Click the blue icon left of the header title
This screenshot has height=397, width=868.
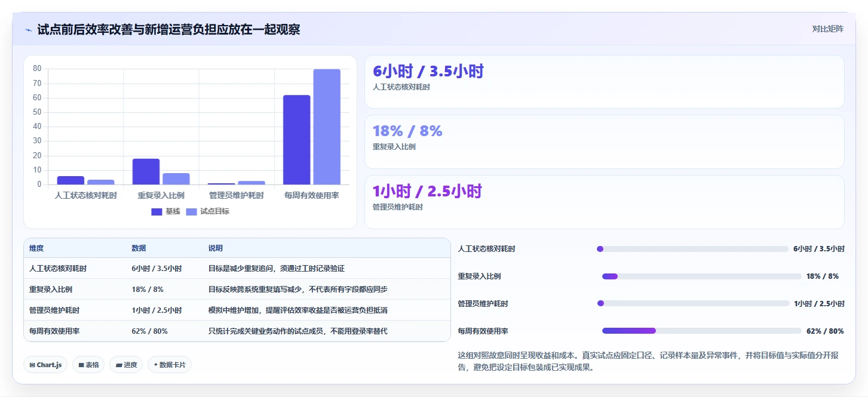pos(28,29)
